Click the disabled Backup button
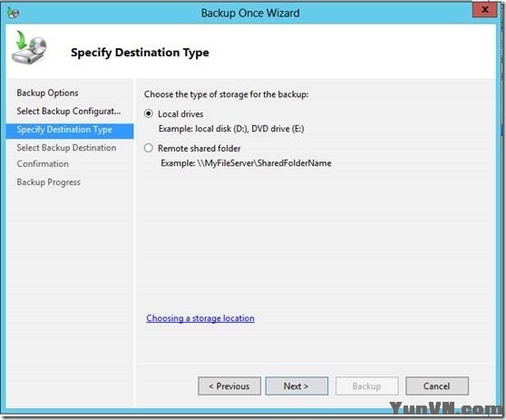The image size is (506, 420). 367,386
